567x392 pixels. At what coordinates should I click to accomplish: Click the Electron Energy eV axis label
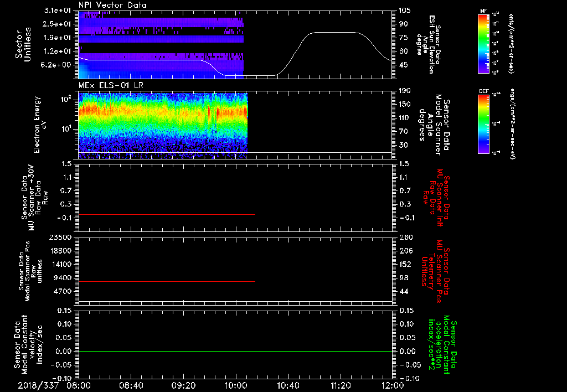41,125
